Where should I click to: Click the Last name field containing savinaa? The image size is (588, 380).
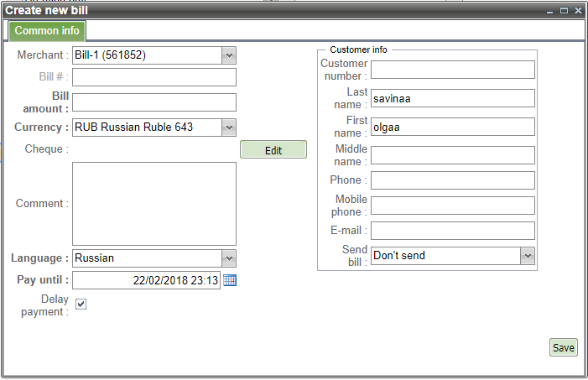(453, 98)
